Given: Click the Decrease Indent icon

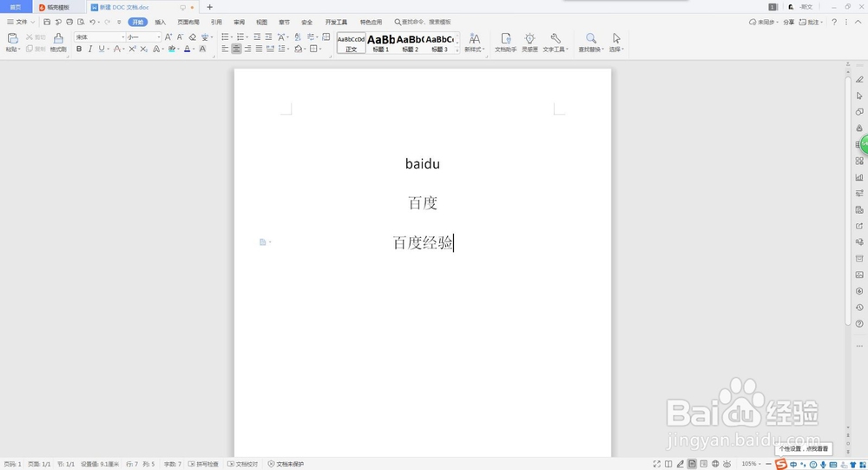Looking at the screenshot, I should point(257,37).
